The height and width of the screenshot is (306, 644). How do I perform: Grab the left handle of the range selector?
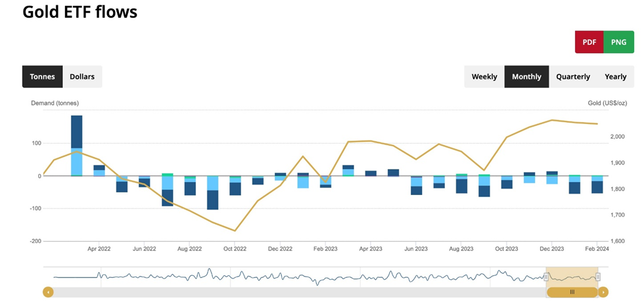(x=546, y=277)
